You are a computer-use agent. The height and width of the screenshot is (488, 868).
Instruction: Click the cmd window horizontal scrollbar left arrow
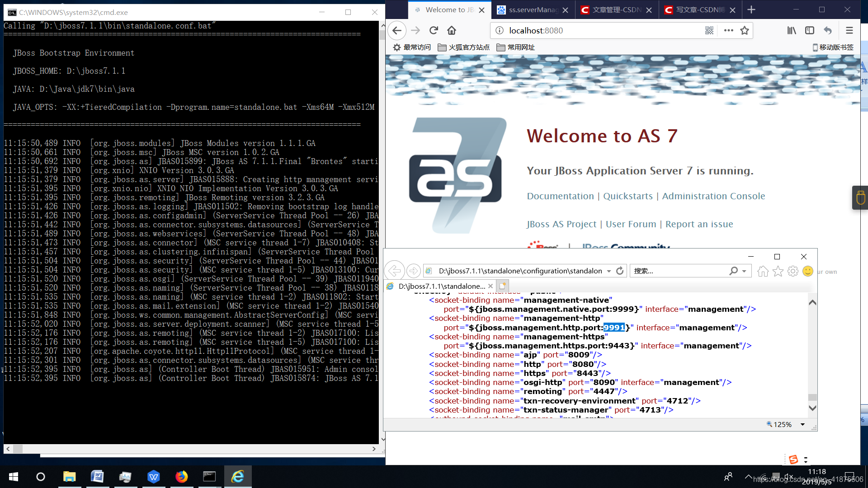(8, 449)
